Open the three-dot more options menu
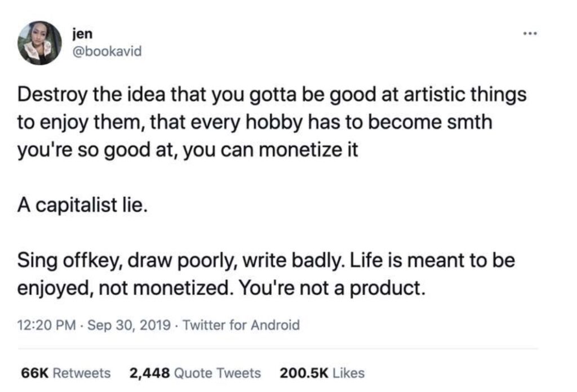 (x=530, y=33)
